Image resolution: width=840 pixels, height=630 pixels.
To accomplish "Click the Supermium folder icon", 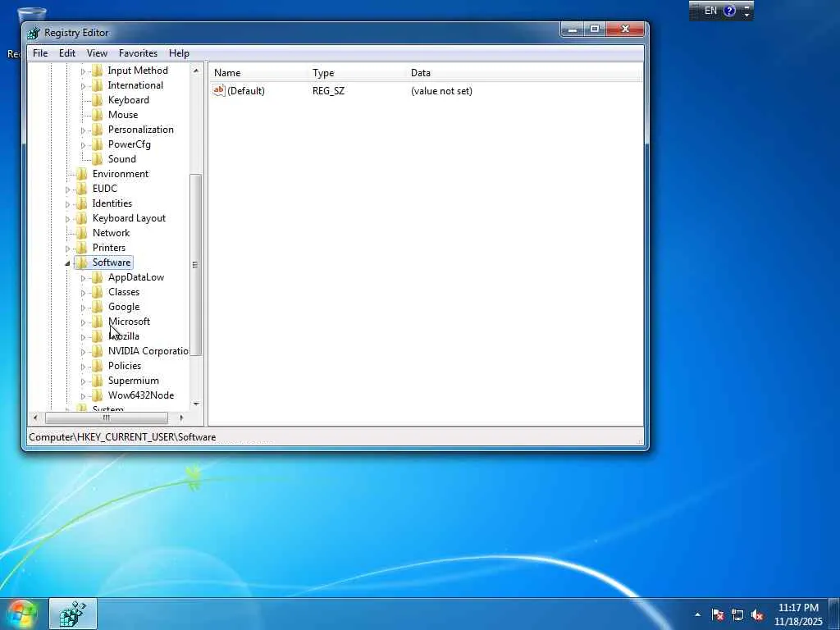I will click(98, 381).
